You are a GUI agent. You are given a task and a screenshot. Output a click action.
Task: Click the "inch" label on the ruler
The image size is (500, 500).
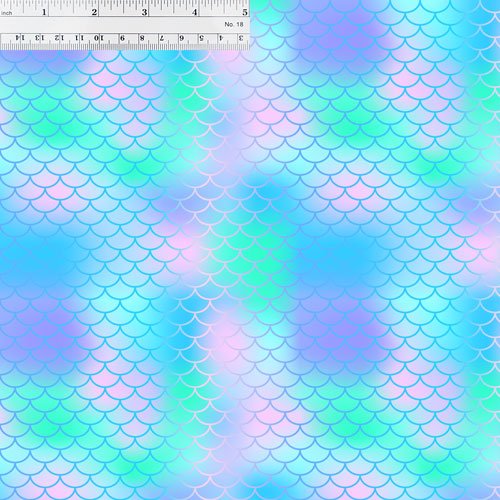[x=7, y=13]
